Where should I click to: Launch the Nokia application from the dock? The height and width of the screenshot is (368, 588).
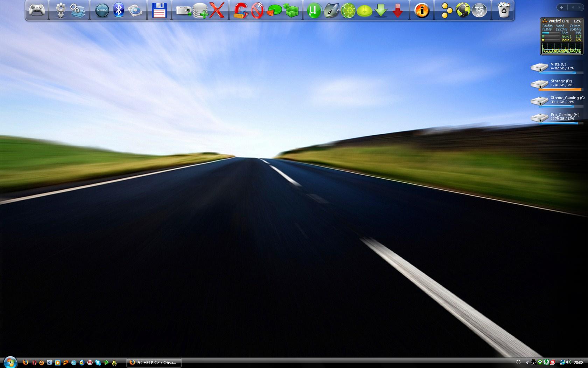pyautogui.click(x=102, y=11)
